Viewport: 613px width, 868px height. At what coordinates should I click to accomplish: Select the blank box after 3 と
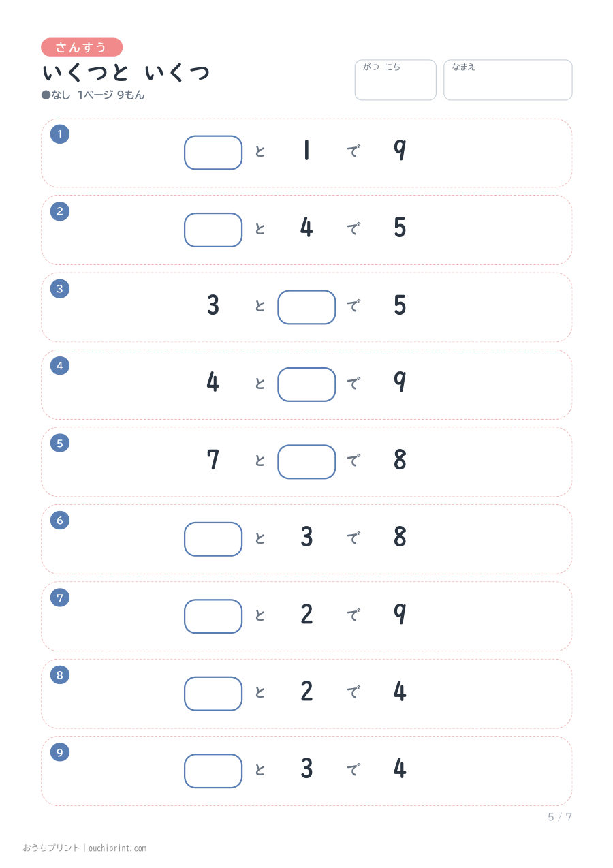[x=306, y=307]
